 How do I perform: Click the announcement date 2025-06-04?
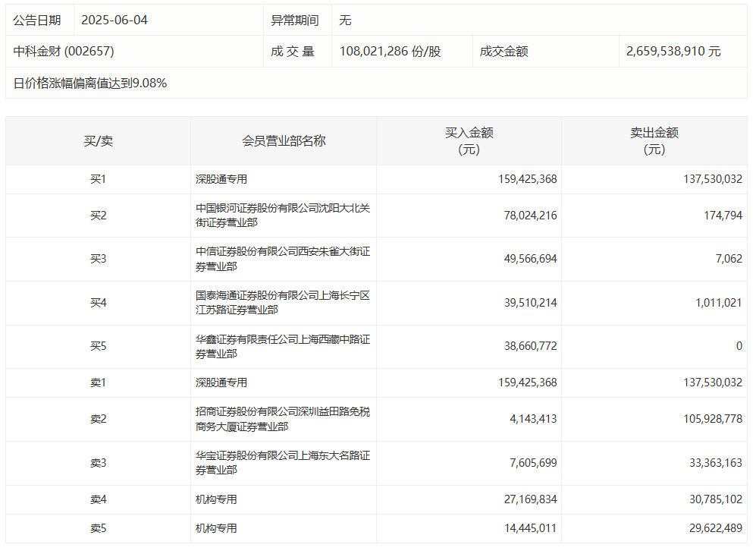[x=114, y=20]
